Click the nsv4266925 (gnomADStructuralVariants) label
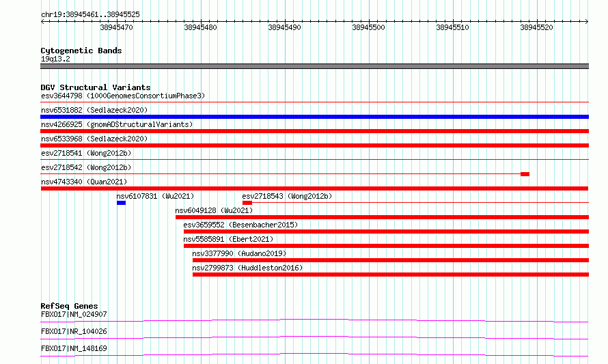The height and width of the screenshot is (364, 608). pyautogui.click(x=117, y=124)
